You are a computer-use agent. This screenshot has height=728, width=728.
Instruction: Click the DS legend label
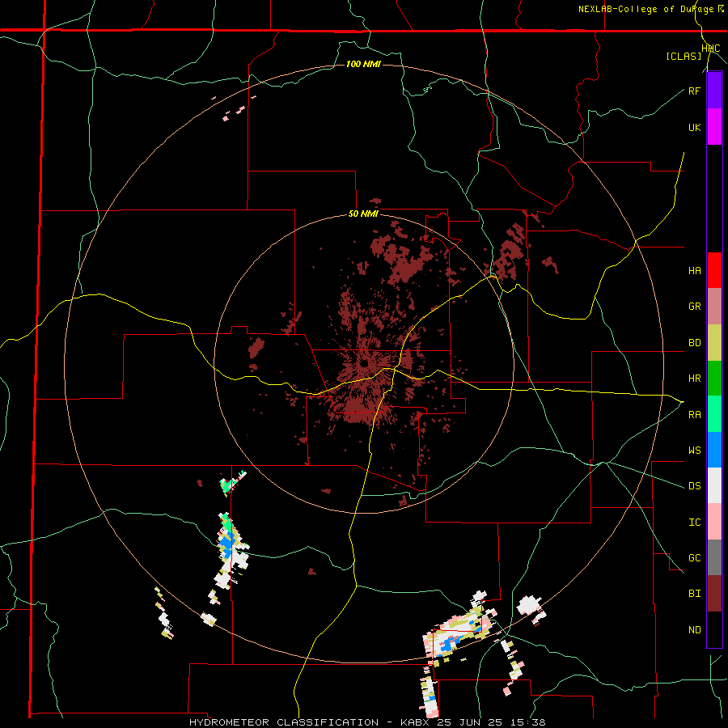695,486
